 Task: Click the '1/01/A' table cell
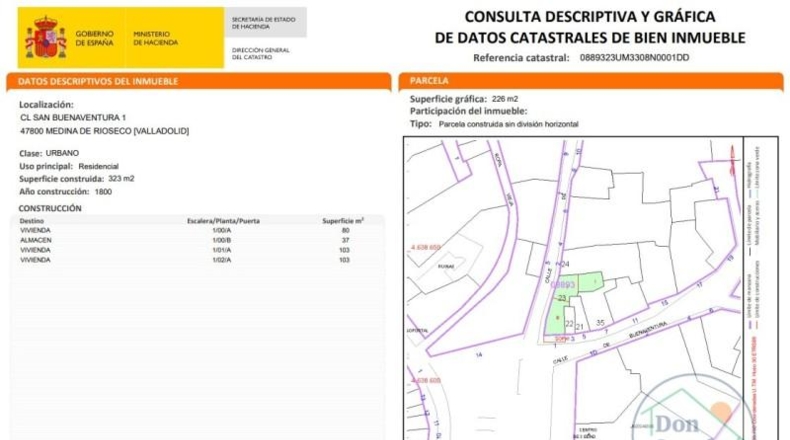click(x=222, y=250)
